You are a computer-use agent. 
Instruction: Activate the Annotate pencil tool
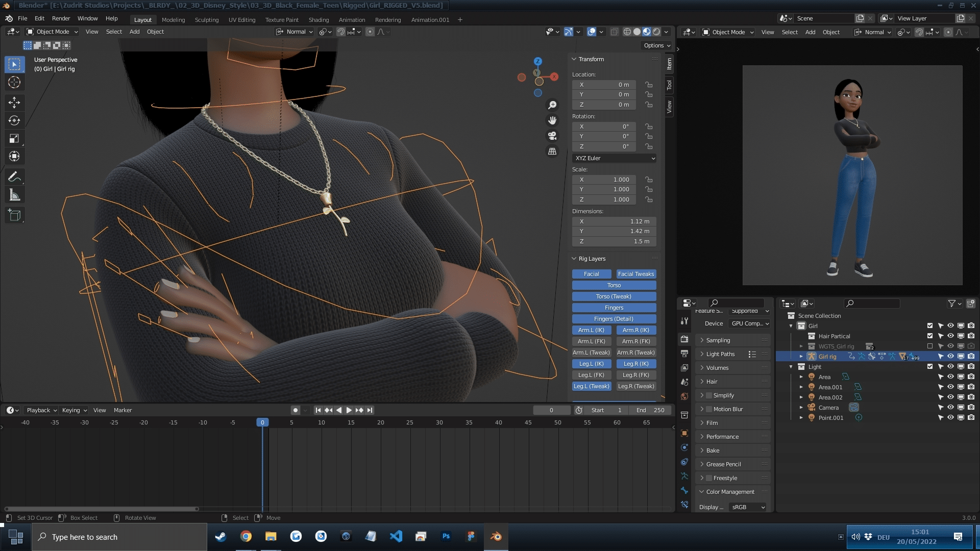14,177
